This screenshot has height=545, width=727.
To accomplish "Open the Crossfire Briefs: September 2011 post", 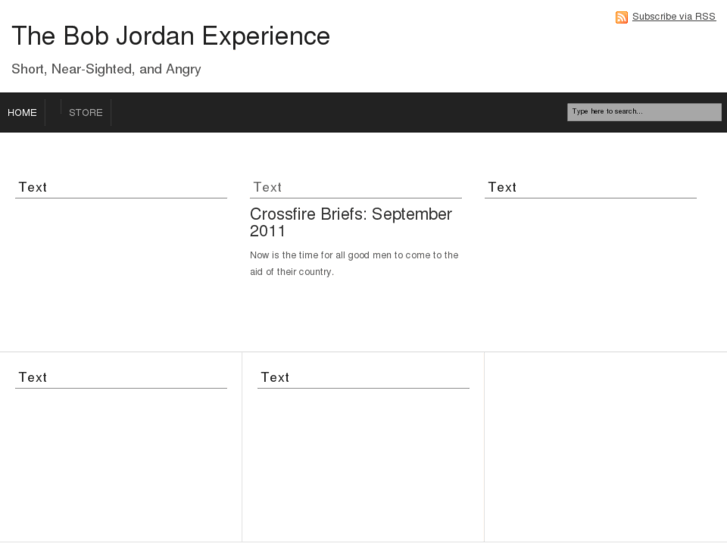I will click(350, 222).
